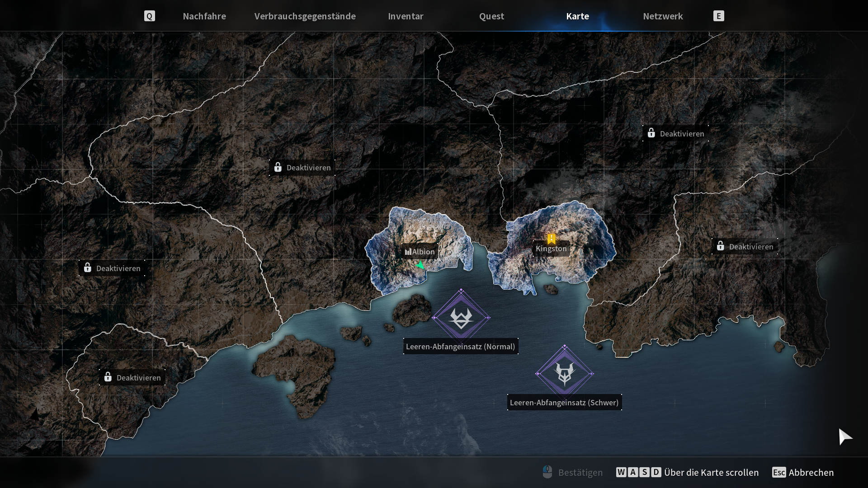The image size is (868, 488).
Task: Open the Nachfahre tab
Action: click(x=204, y=16)
